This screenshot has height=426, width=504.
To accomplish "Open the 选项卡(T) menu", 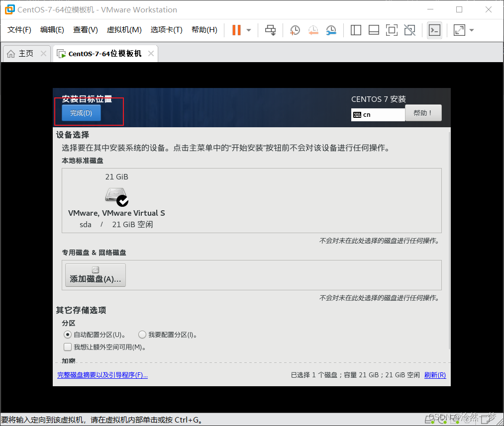I will point(167,30).
